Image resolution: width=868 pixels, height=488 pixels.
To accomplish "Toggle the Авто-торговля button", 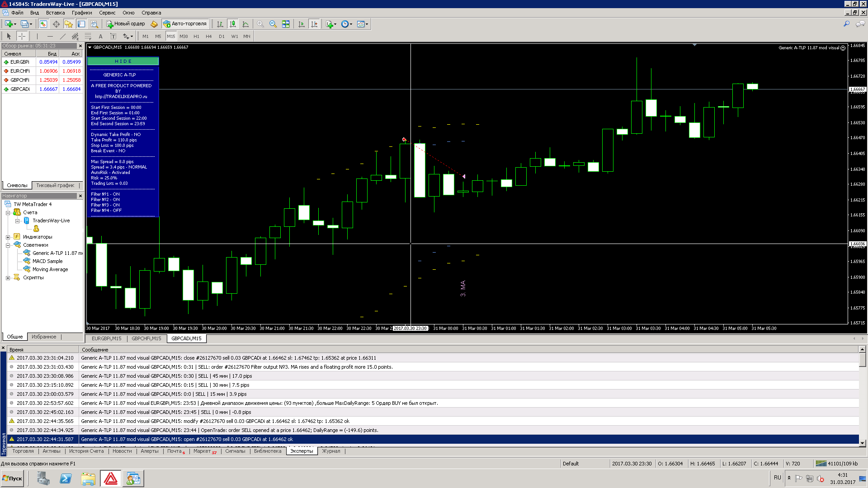I will coord(185,24).
